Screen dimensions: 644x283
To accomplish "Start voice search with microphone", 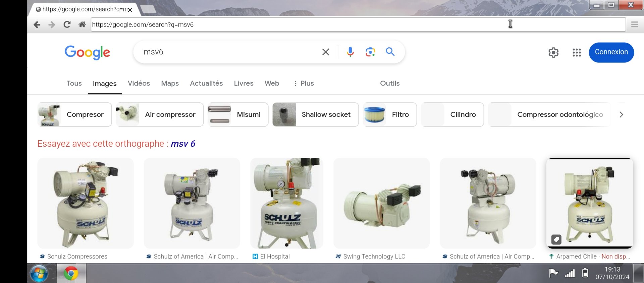I will point(350,52).
